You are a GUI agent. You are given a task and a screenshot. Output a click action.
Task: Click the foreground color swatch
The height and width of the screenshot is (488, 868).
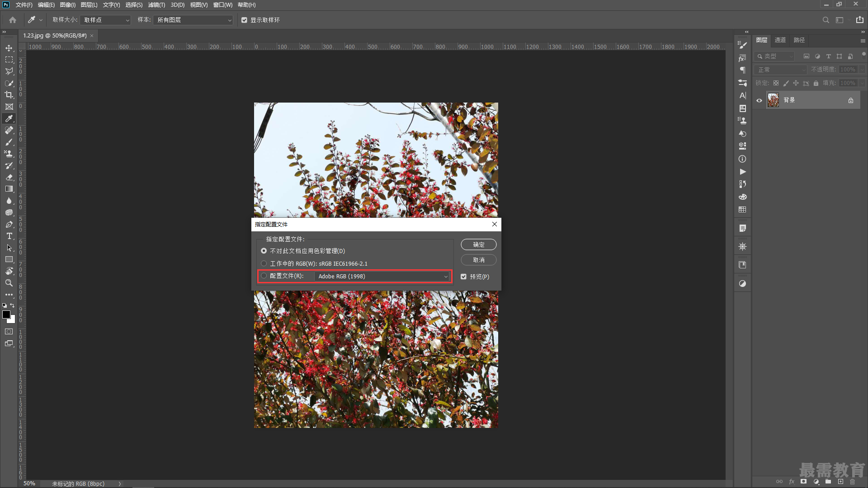(x=6, y=314)
